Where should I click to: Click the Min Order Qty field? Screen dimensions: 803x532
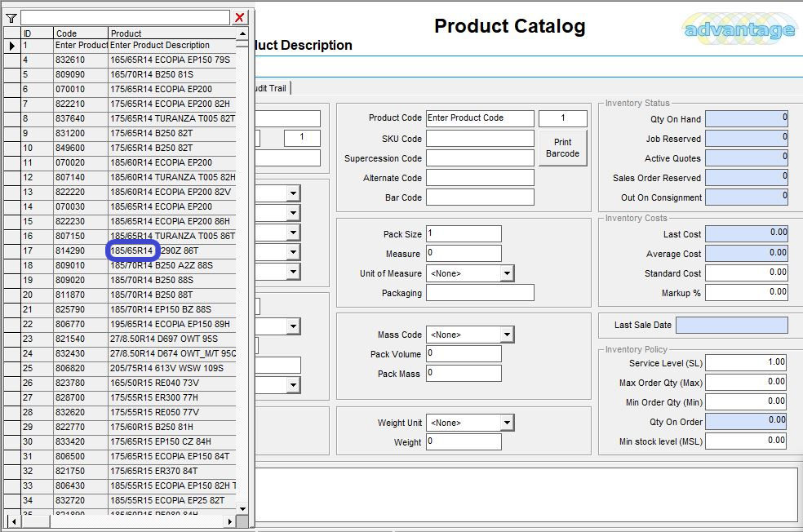click(x=746, y=401)
